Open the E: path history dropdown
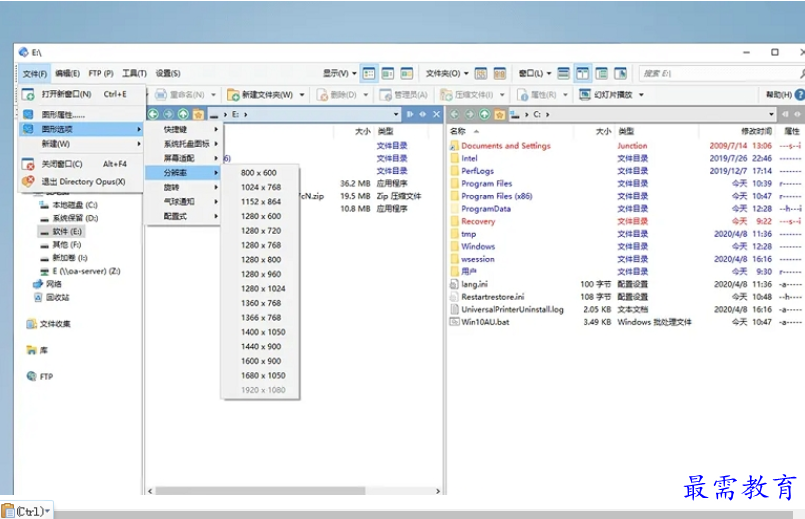Screen dimensions: 805x519 (396, 114)
